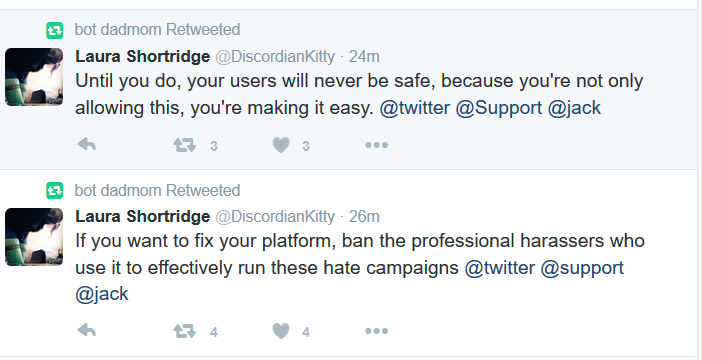This screenshot has height=360, width=702.
Task: Open the 24m timestamp link
Action: (364, 57)
